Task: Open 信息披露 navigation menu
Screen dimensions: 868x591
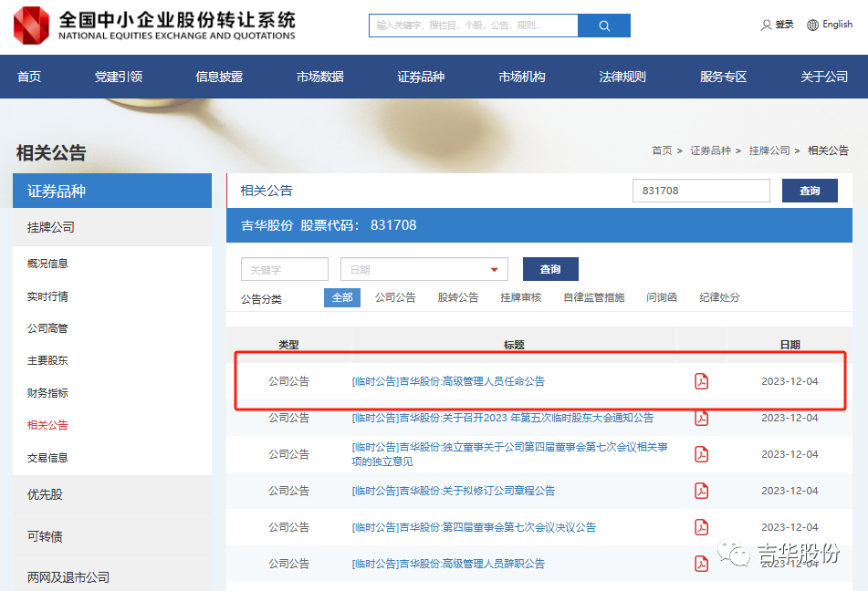Action: point(219,77)
